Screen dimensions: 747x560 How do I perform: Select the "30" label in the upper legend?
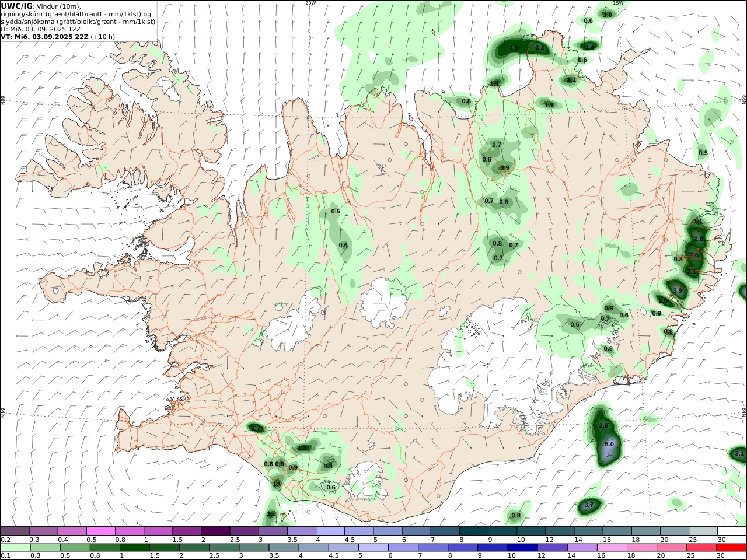tap(721, 540)
